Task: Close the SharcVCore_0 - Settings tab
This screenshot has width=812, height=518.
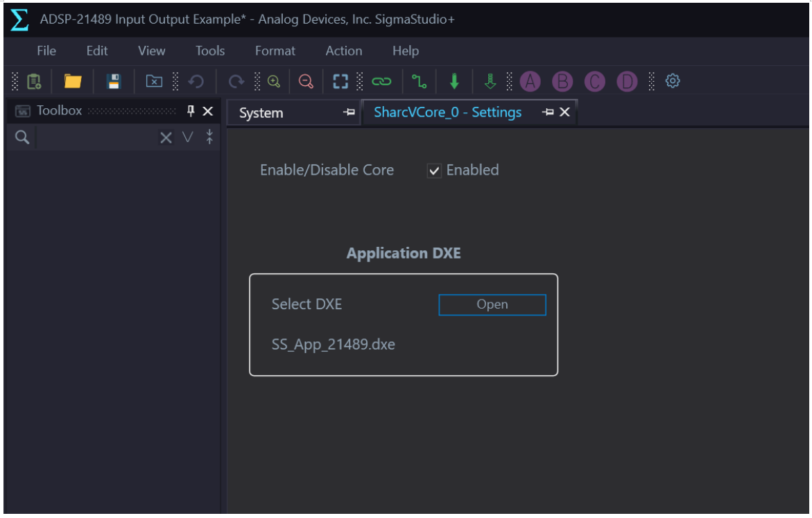Action: click(565, 112)
